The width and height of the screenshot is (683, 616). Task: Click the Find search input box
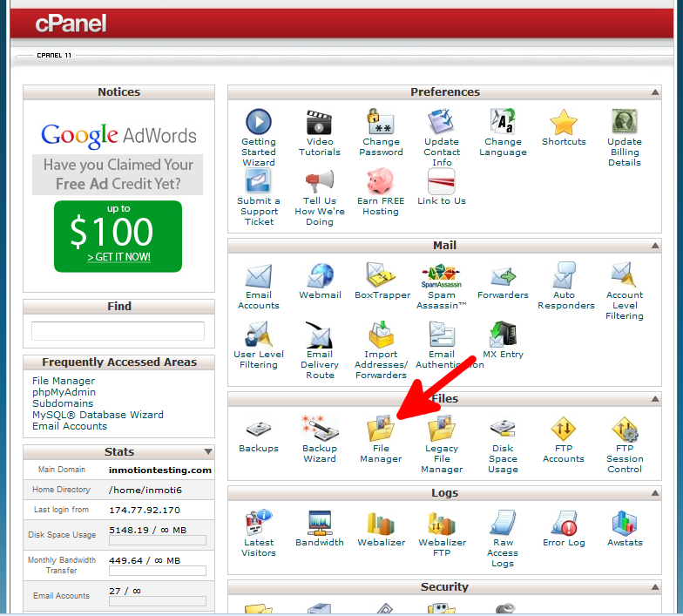pyautogui.click(x=118, y=331)
